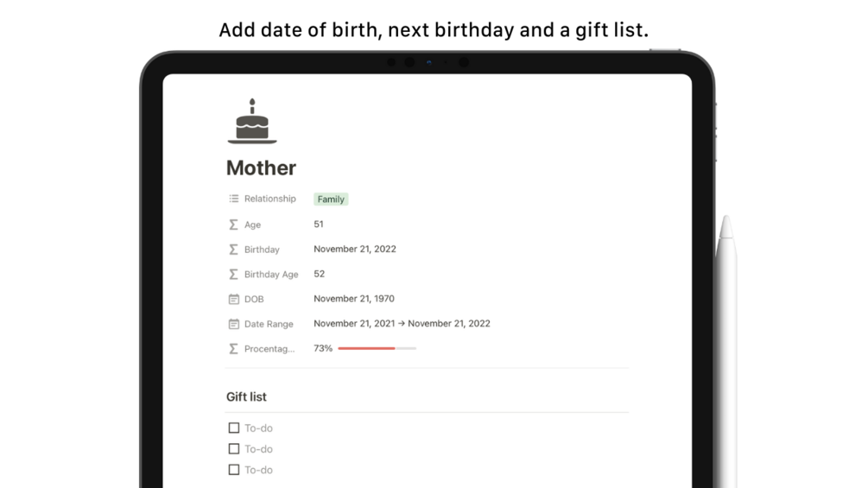Open the Date Range date picker value
868x488 pixels.
402,324
